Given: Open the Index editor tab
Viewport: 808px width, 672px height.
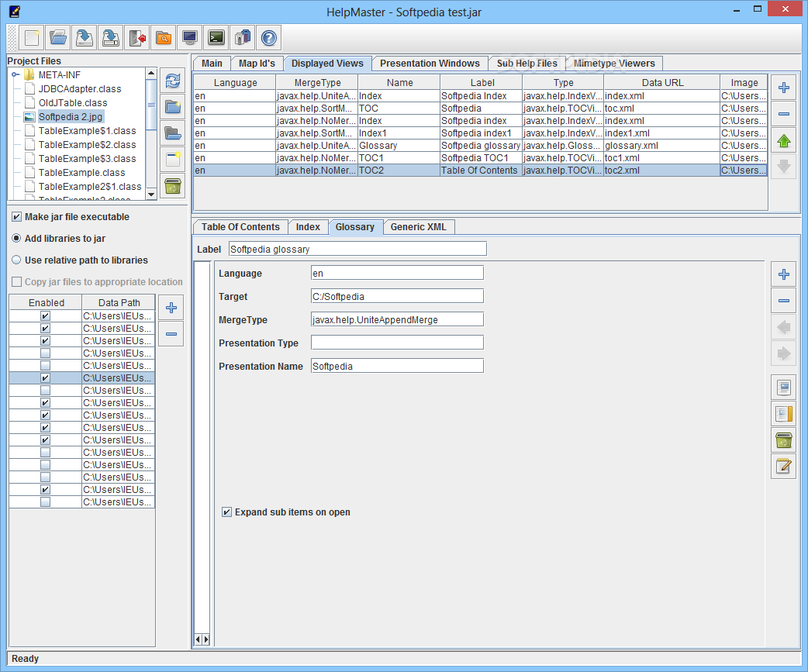Looking at the screenshot, I should tap(308, 227).
